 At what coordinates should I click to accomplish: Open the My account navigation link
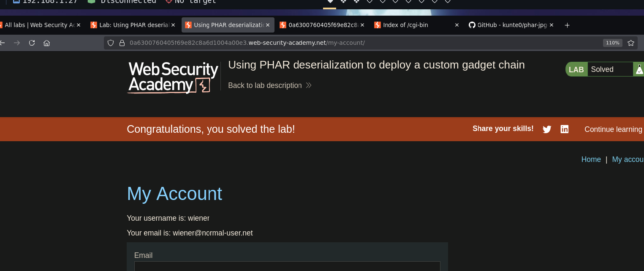pyautogui.click(x=628, y=159)
